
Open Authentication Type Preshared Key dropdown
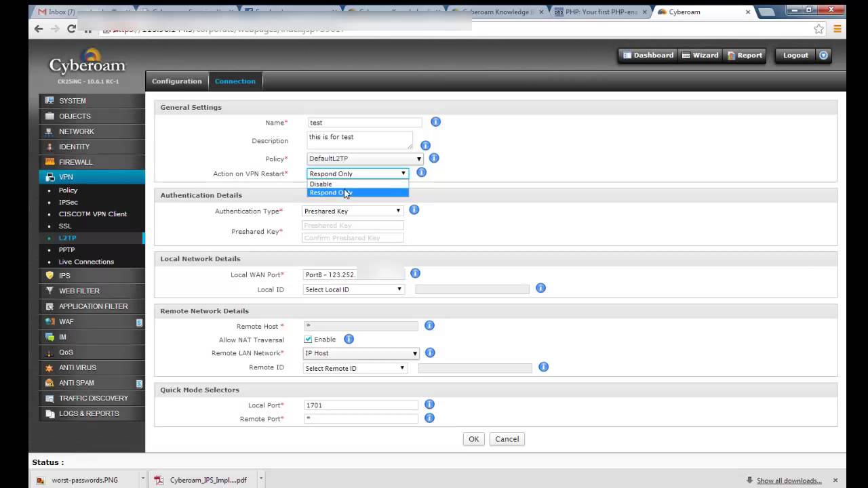point(353,211)
